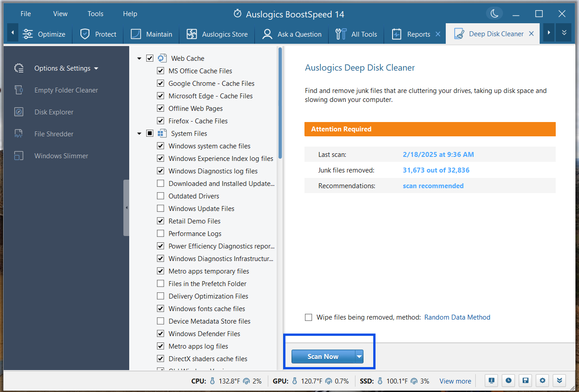Click the checklist vertical scrollbar
Viewport: 579px width, 392px height.
(x=280, y=103)
